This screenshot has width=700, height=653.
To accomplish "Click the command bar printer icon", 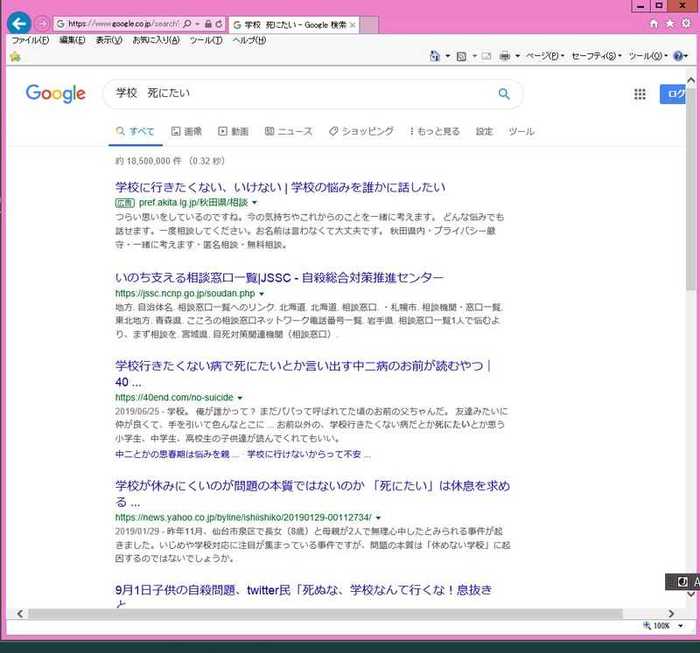I will [505, 56].
